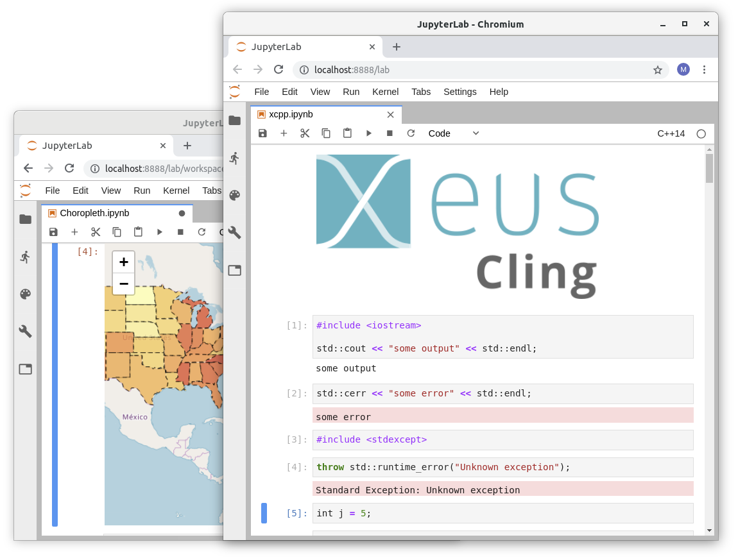738x560 pixels.
Task: Open the running kernels sidebar panel
Action: (234, 157)
